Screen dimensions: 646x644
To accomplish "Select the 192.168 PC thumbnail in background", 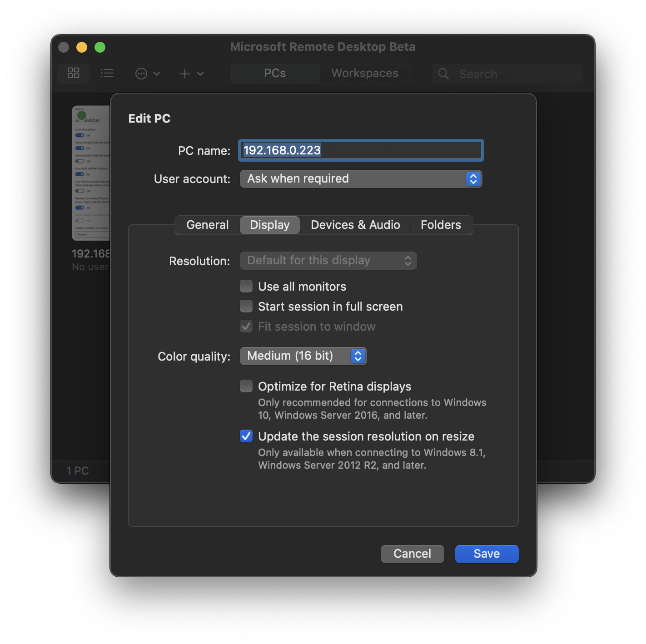I will pyautogui.click(x=91, y=173).
